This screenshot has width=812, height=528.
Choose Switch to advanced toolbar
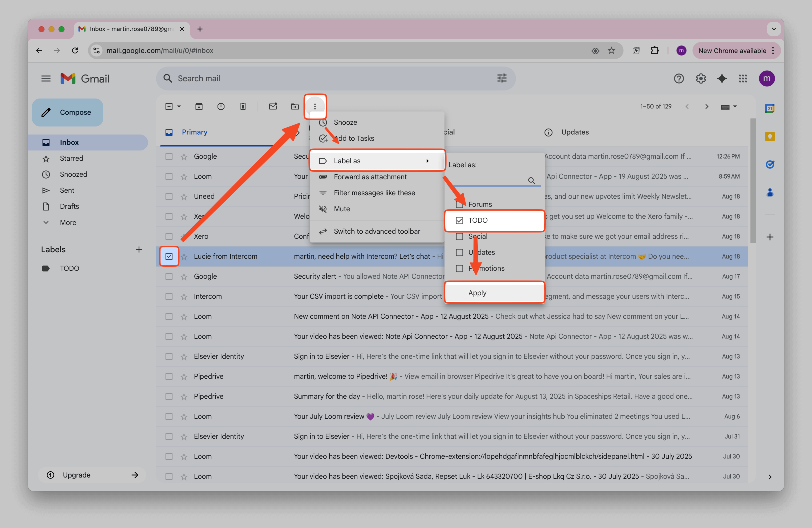pyautogui.click(x=377, y=231)
